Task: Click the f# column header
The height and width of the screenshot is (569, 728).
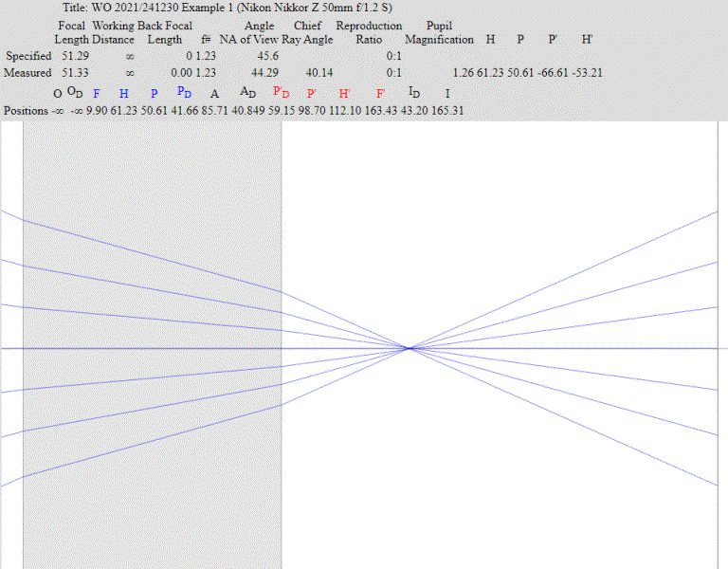Action: click(x=206, y=40)
